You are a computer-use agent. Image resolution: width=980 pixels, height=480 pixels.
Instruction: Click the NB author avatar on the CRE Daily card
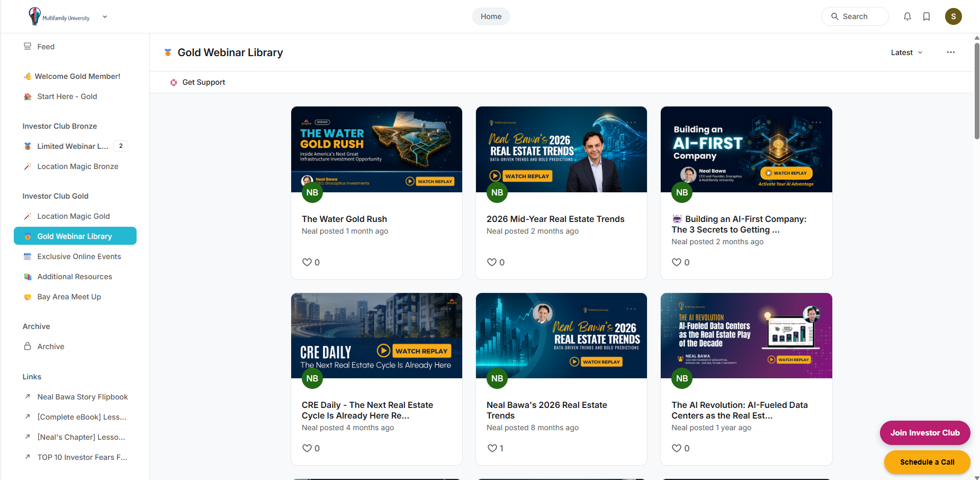(x=312, y=378)
